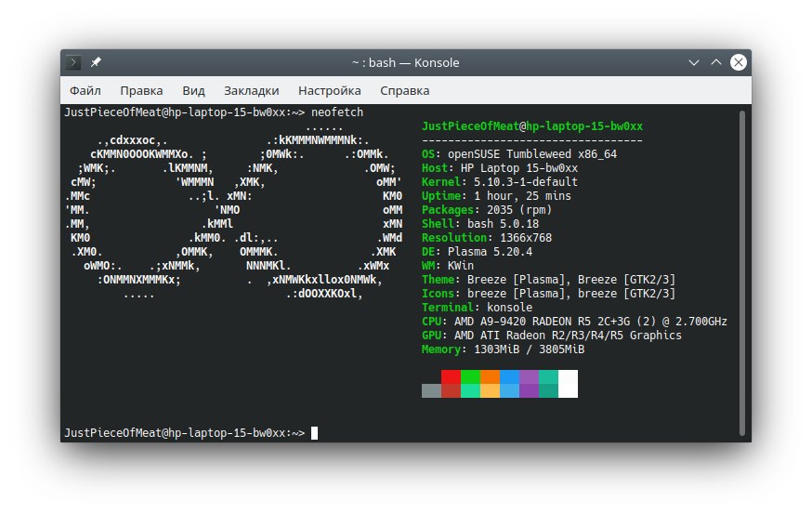Click the orange color block in palette
Viewport: 812px width, 514px height.
(x=490, y=376)
